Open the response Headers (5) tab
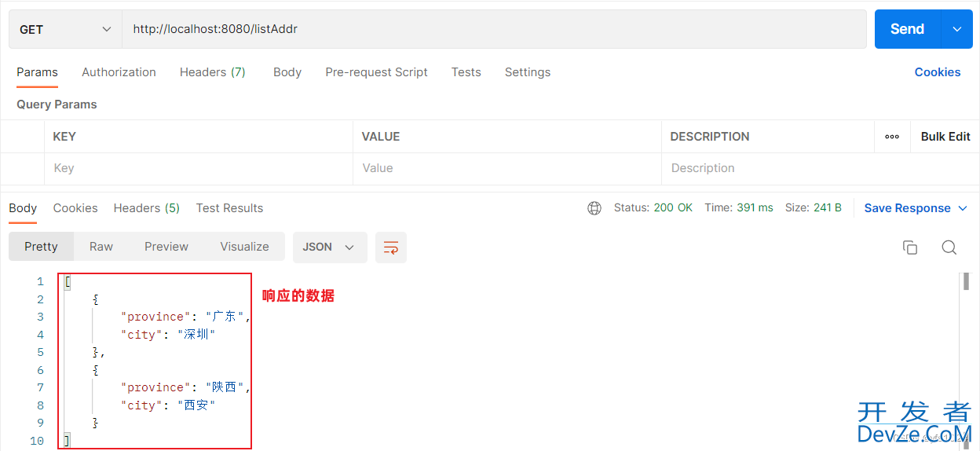 pyautogui.click(x=147, y=208)
